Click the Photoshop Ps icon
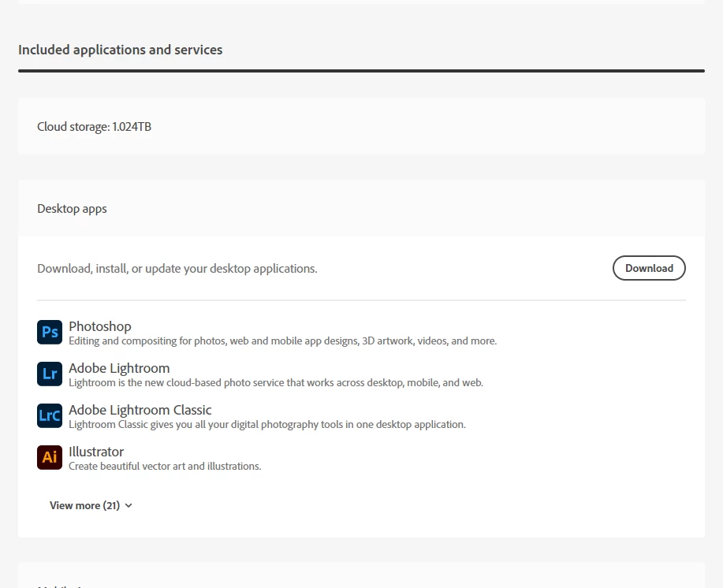 (50, 333)
